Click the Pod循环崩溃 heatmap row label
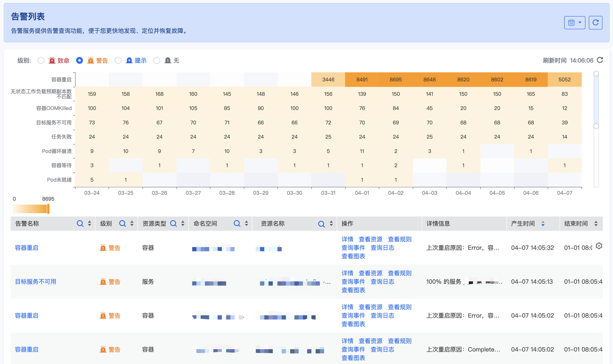Viewport: 613px width, 364px height. click(x=57, y=151)
